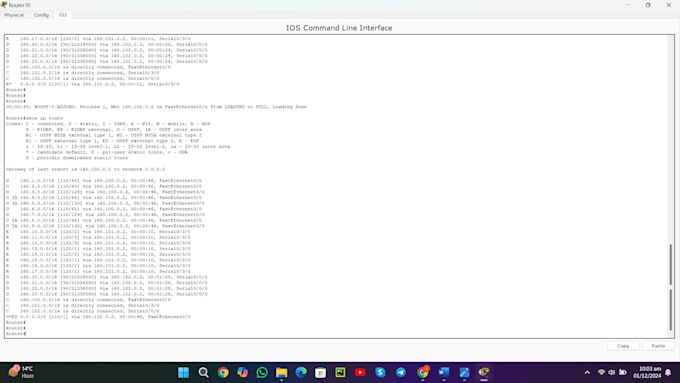Viewport: 680px width, 383px height.
Task: Expand the hidden system tray icons
Action: [x=587, y=372]
